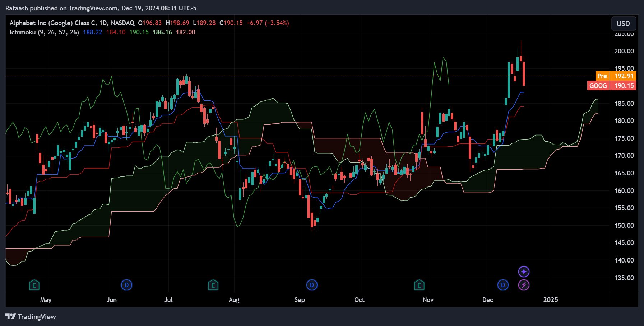This screenshot has width=644, height=326.
Task: Click the purple star event icon
Action: pyautogui.click(x=524, y=271)
